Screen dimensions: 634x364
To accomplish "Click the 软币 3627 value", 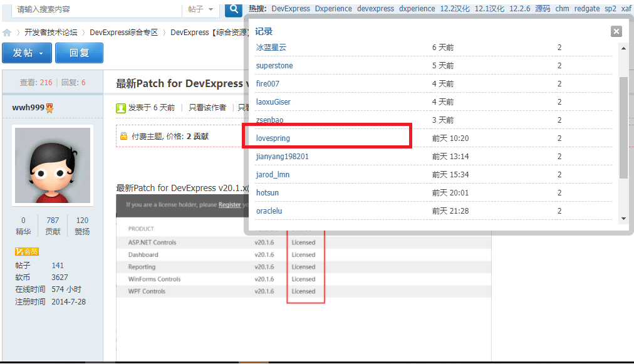I will [60, 278].
